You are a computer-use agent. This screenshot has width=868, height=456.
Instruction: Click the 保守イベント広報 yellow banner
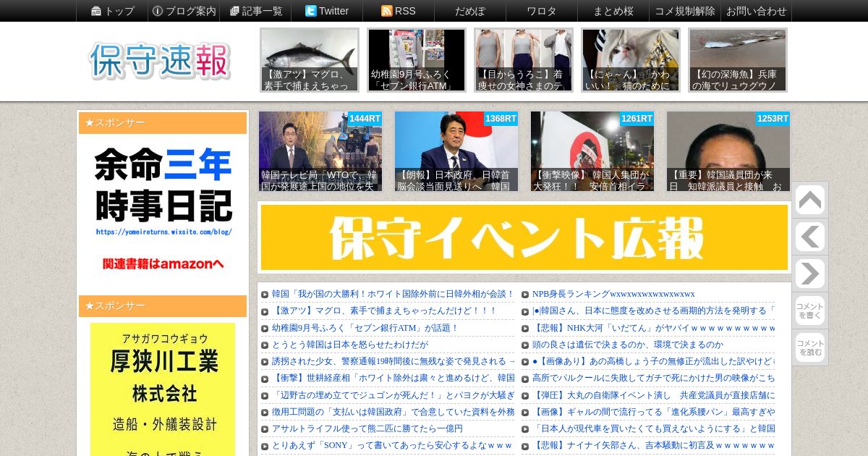[524, 237]
